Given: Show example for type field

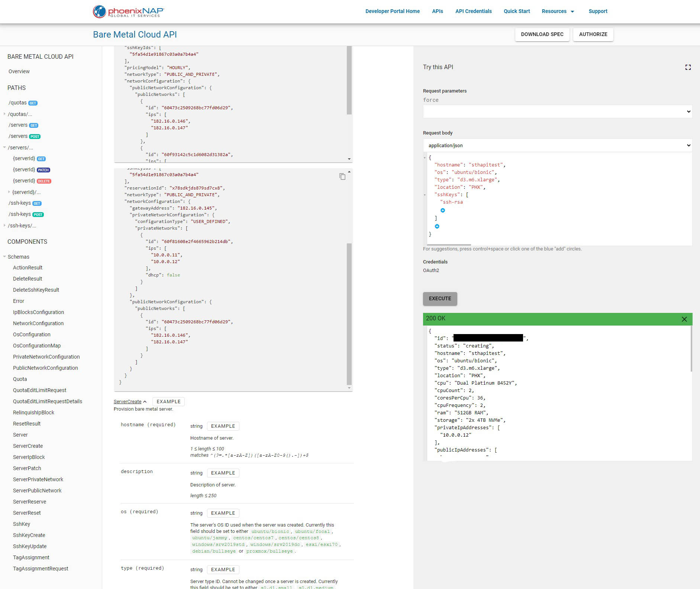Looking at the screenshot, I should (223, 570).
